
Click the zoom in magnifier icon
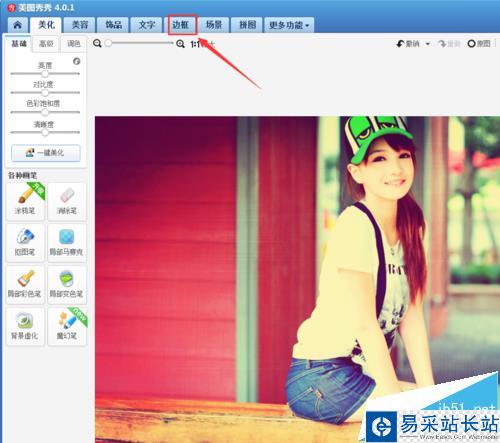point(180,44)
